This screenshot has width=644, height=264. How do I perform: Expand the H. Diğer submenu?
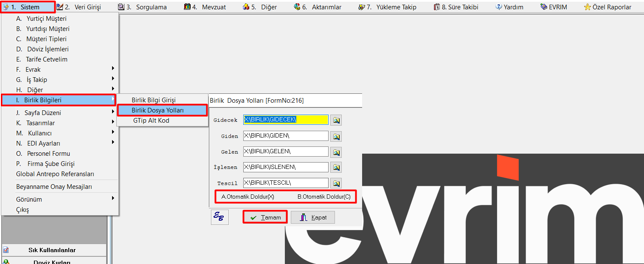click(x=60, y=90)
